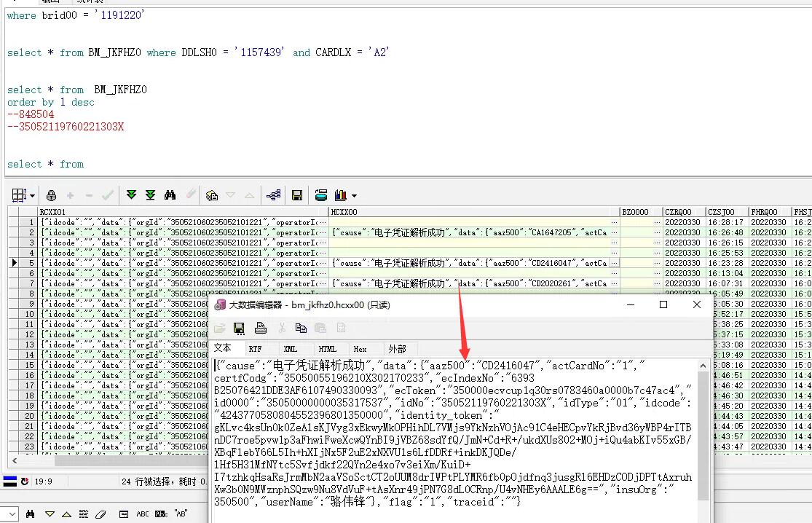Switch to the Hex tab
The height and width of the screenshot is (523, 812).
360,349
